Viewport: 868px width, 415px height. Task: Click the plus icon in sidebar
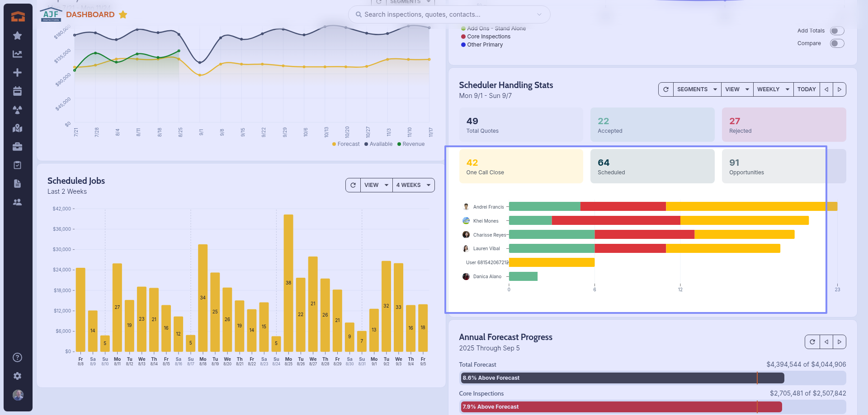(x=17, y=73)
